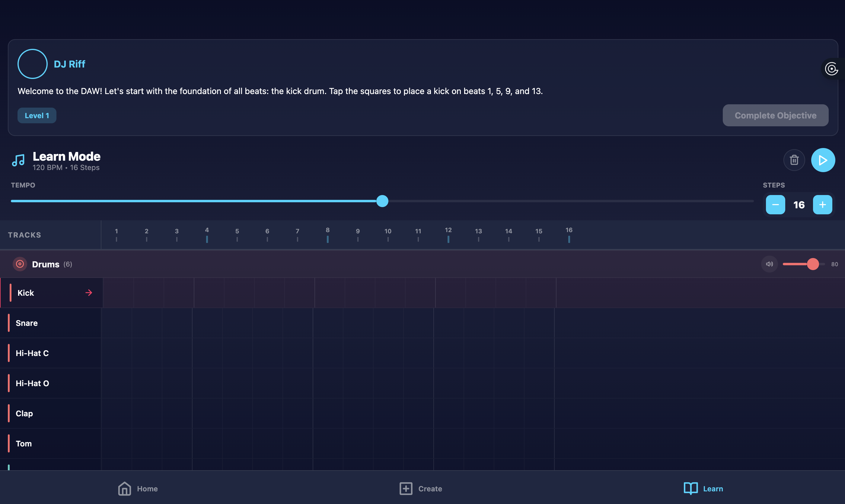
Task: Mute the Drums group speaker icon
Action: point(769,264)
